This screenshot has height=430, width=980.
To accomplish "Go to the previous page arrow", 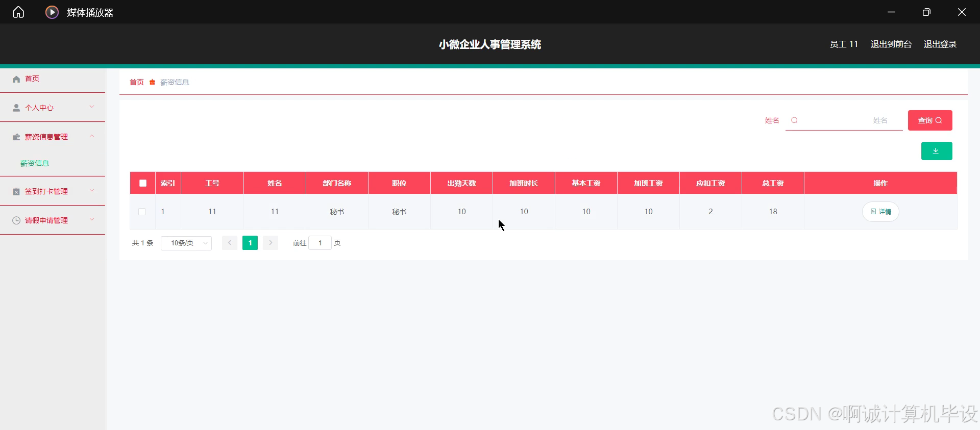I will point(230,243).
